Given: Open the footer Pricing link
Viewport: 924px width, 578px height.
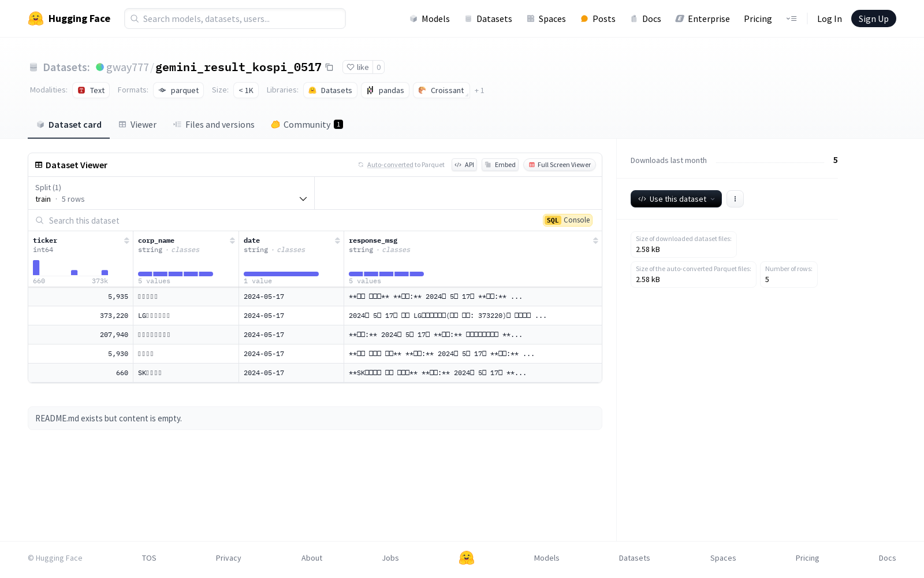Looking at the screenshot, I should (807, 558).
